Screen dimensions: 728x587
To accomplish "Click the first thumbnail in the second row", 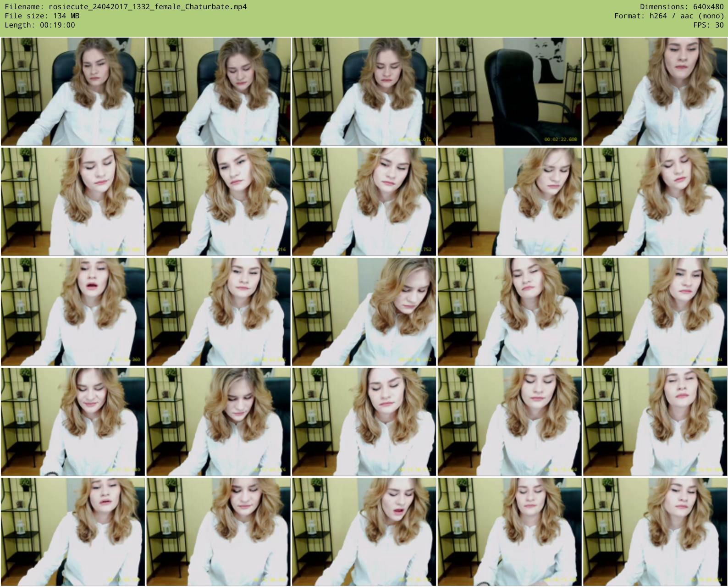I will tap(73, 201).
